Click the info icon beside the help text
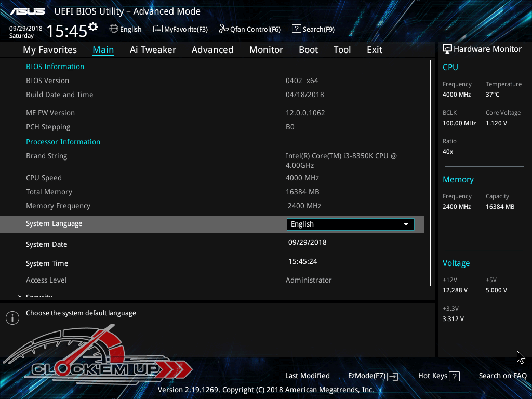Image resolution: width=532 pixels, height=399 pixels. pos(12,318)
